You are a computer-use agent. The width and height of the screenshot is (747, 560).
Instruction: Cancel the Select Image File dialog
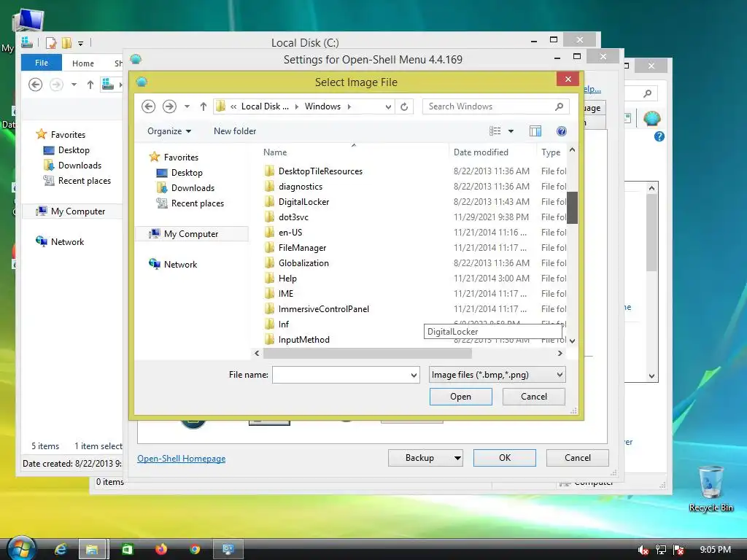point(533,397)
